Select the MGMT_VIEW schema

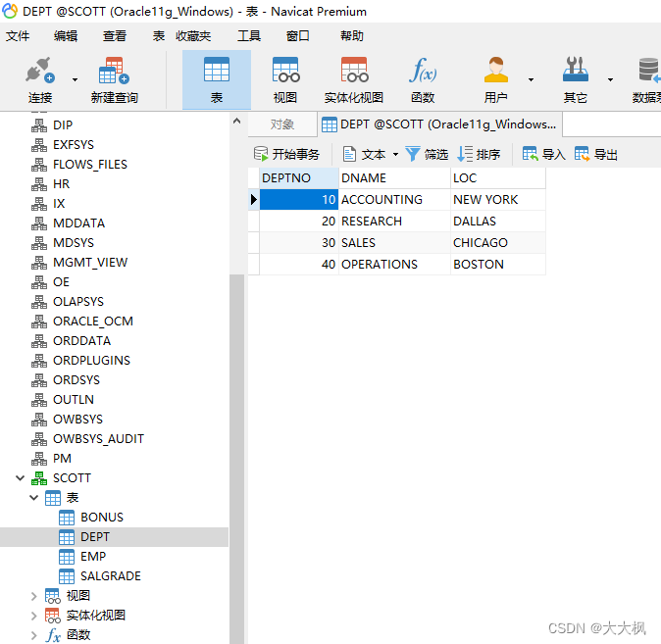[x=90, y=263]
